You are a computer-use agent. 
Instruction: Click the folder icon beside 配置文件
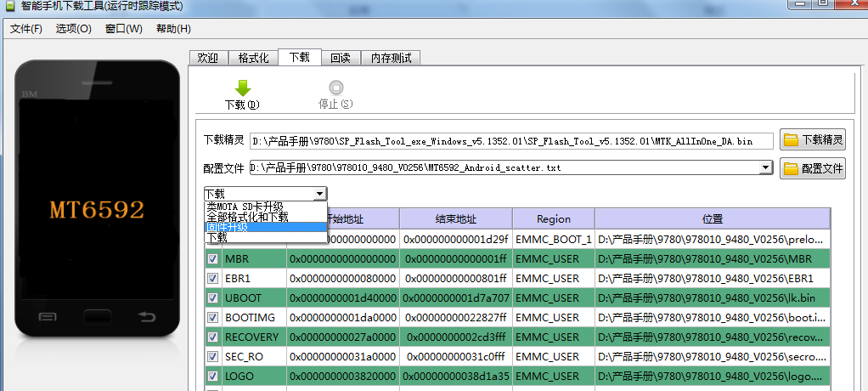[791, 168]
